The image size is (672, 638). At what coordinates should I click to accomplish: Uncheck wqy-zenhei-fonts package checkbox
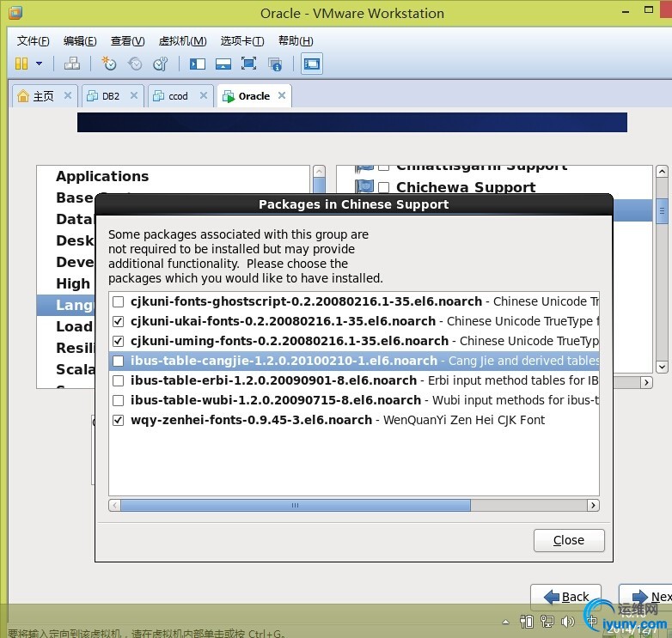coord(118,421)
